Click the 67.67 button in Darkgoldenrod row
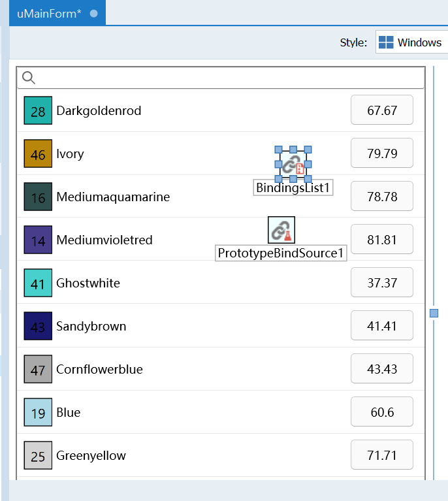This screenshot has height=501, width=448. pyautogui.click(x=382, y=110)
